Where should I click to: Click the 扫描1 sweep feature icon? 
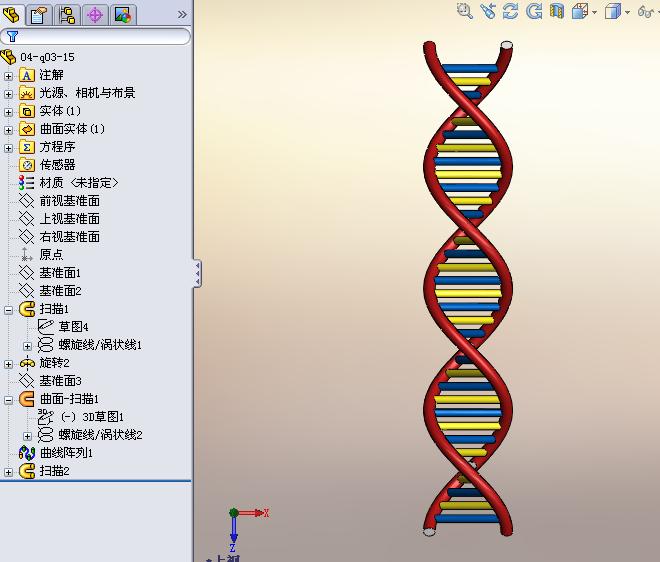pos(27,309)
